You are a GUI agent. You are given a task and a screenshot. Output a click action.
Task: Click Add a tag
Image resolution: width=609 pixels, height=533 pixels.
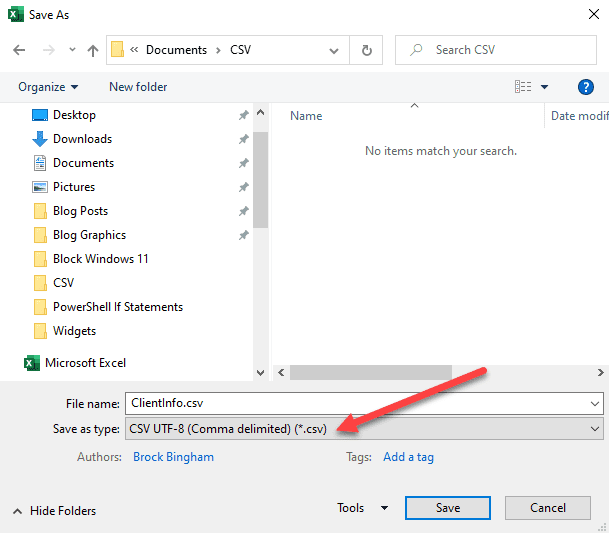(x=409, y=457)
